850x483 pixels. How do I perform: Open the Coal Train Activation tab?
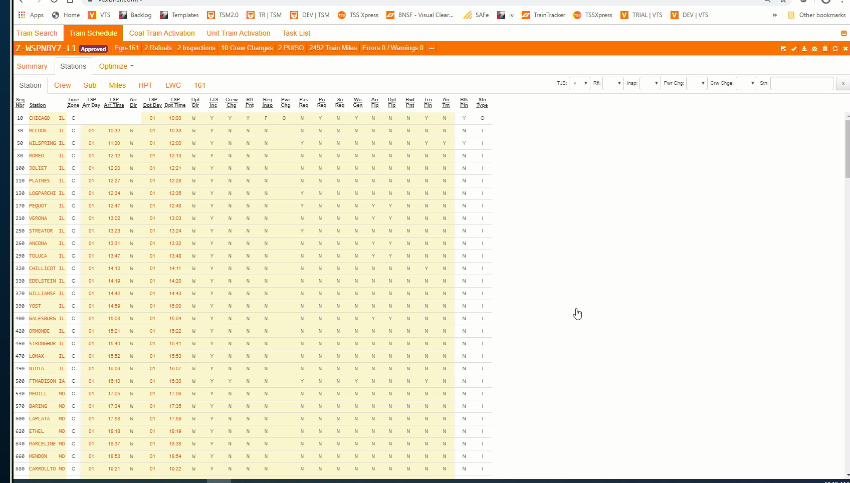point(162,33)
